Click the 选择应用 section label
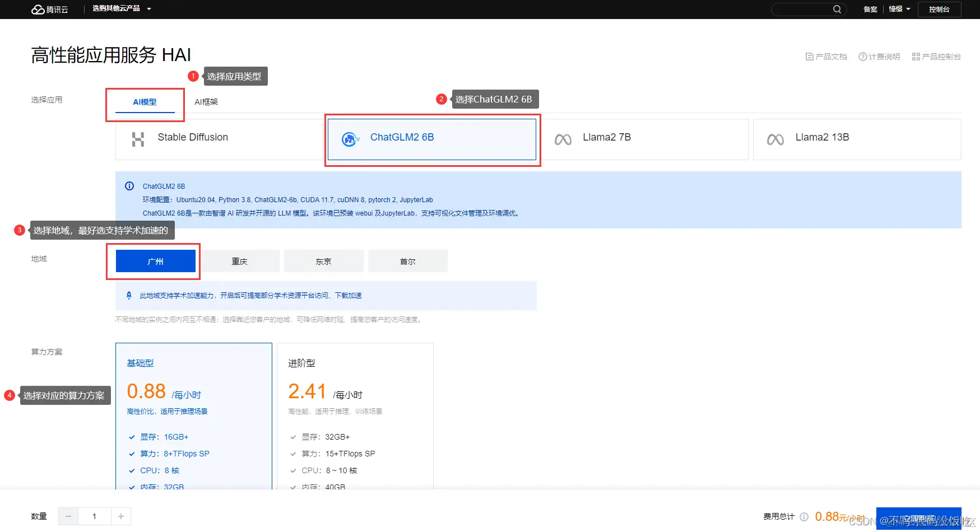 [x=47, y=100]
